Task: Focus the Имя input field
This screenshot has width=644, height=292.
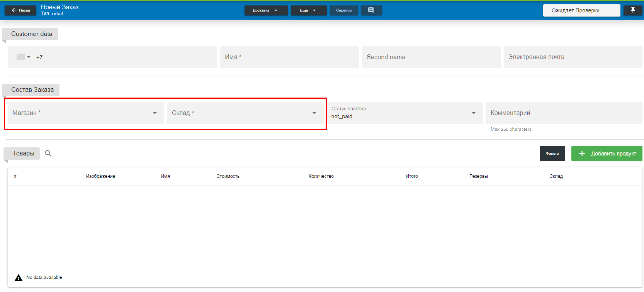Action: [x=289, y=57]
